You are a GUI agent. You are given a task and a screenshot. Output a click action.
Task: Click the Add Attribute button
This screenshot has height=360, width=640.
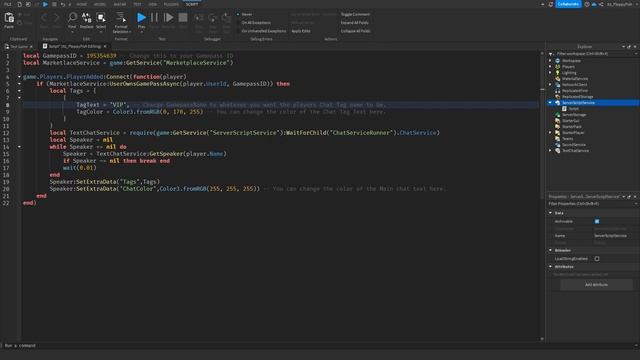tap(596, 284)
